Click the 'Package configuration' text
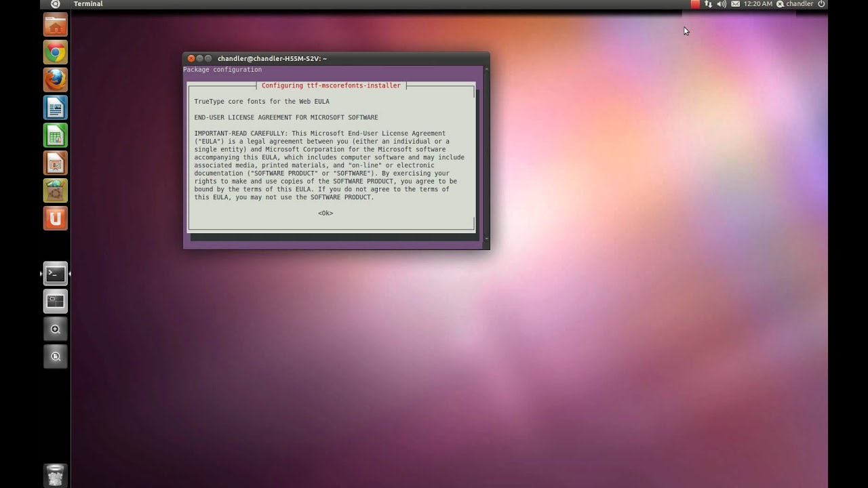 coord(222,70)
